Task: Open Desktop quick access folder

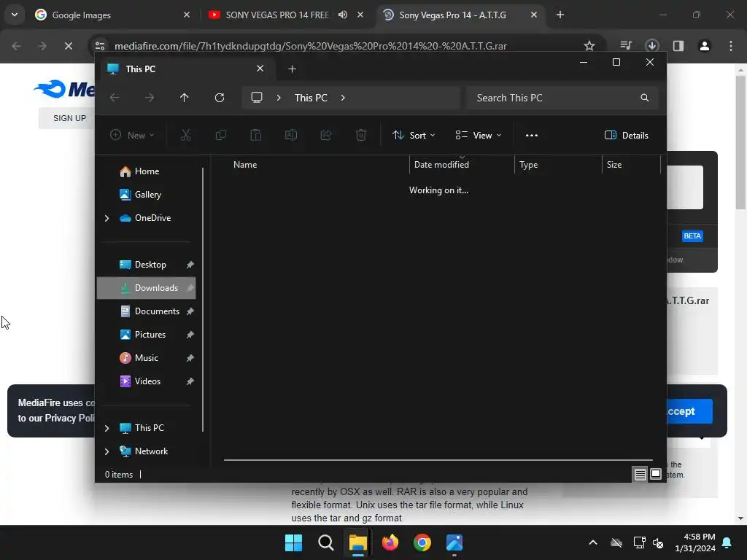Action: click(146, 265)
